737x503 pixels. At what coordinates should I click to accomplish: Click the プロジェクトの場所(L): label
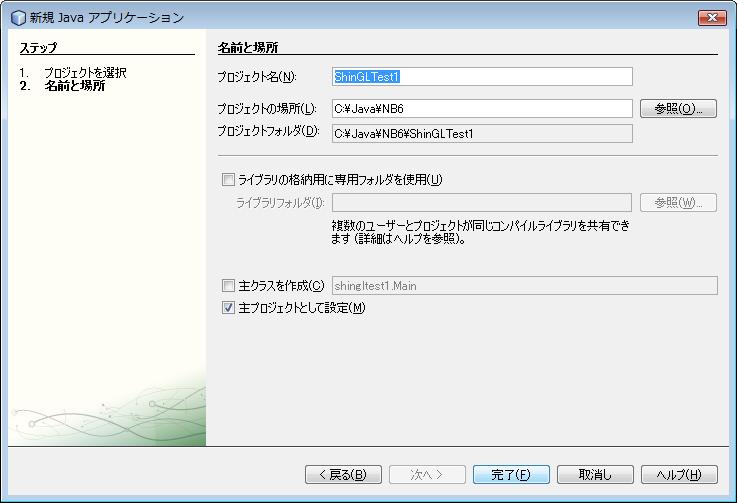(267, 109)
